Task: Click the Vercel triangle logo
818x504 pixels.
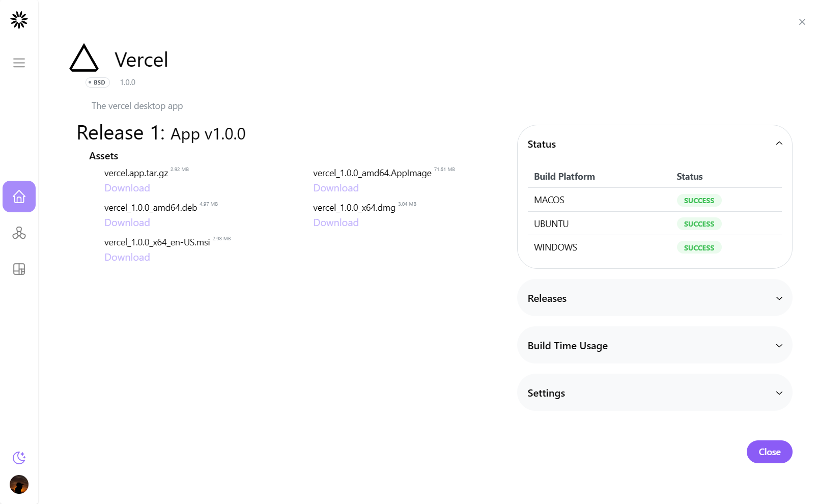Action: point(84,58)
